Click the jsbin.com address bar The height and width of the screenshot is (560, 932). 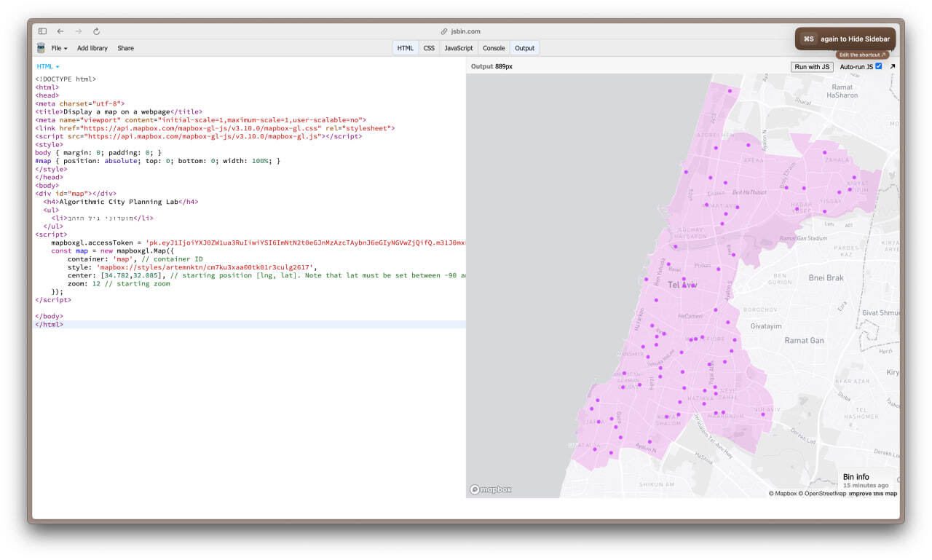click(x=466, y=31)
